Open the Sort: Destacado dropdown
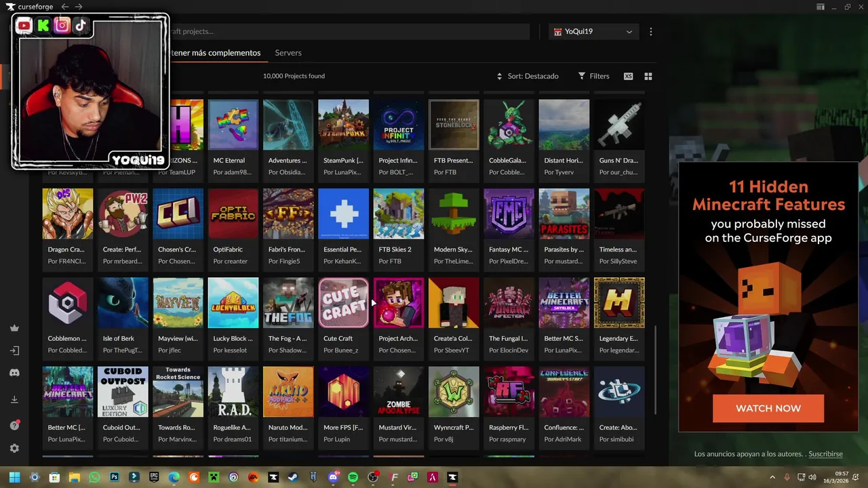The height and width of the screenshot is (488, 868). (528, 76)
